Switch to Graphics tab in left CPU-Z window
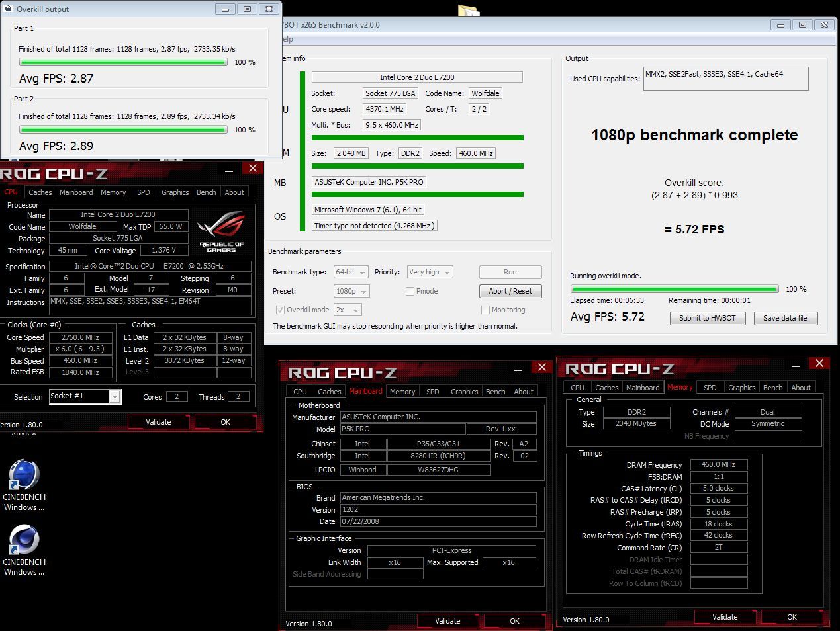Viewport: 840px width, 631px height. point(175,192)
